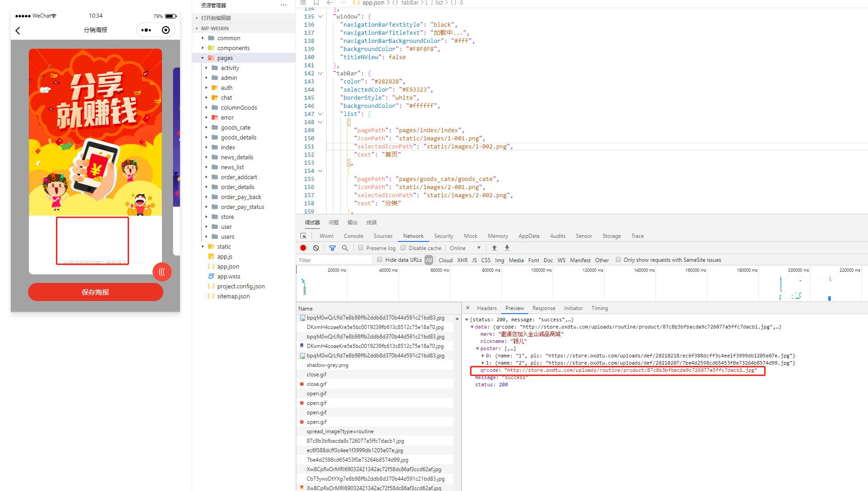Viewport: 868px width, 491px height.
Task: Switch to the 终端 panel tab
Action: click(371, 222)
